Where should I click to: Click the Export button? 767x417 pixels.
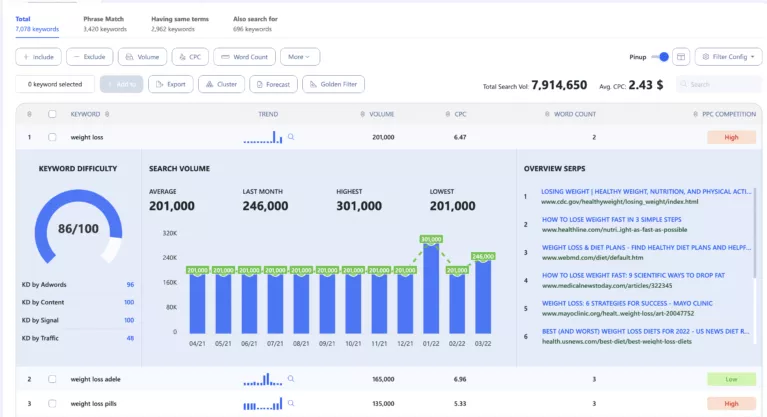171,84
